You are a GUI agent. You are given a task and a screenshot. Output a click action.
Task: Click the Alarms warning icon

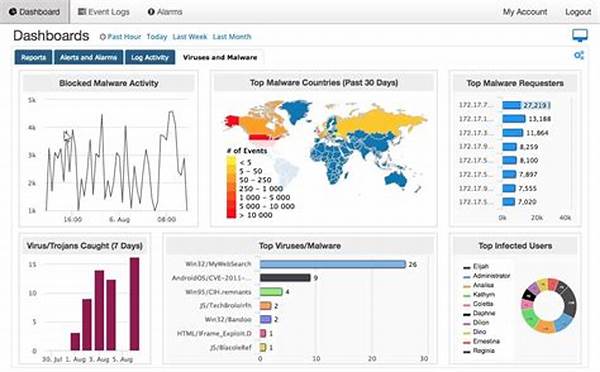pyautogui.click(x=151, y=12)
